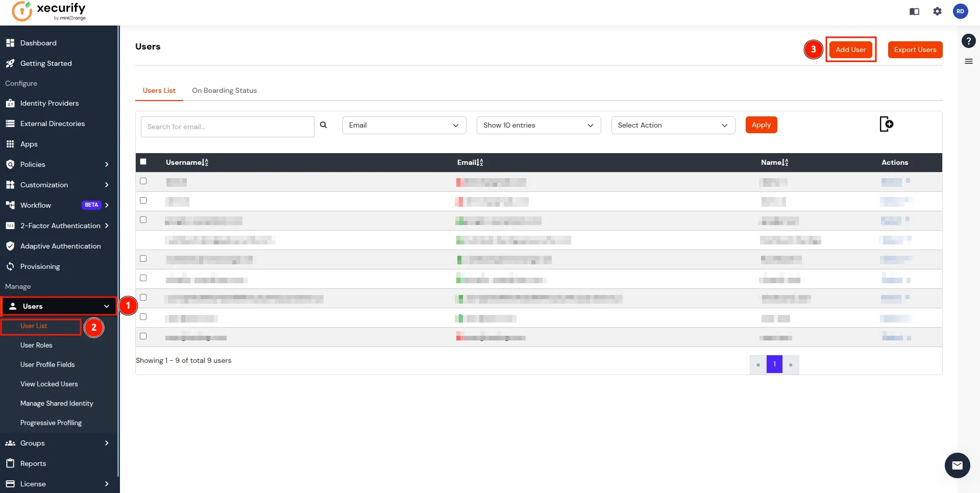Click inside the Search for email field

tap(227, 127)
